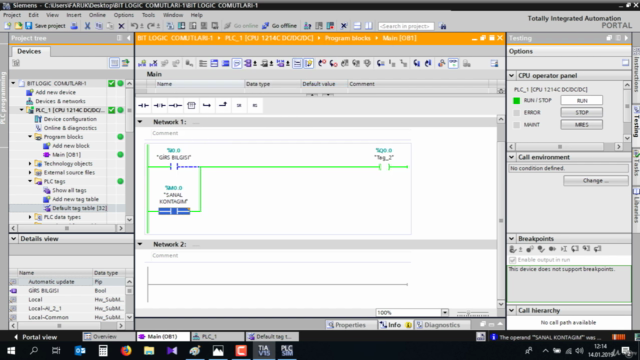The height and width of the screenshot is (360, 640).
Task: Click TIA V15 taskbar icon
Action: pyautogui.click(x=264, y=351)
